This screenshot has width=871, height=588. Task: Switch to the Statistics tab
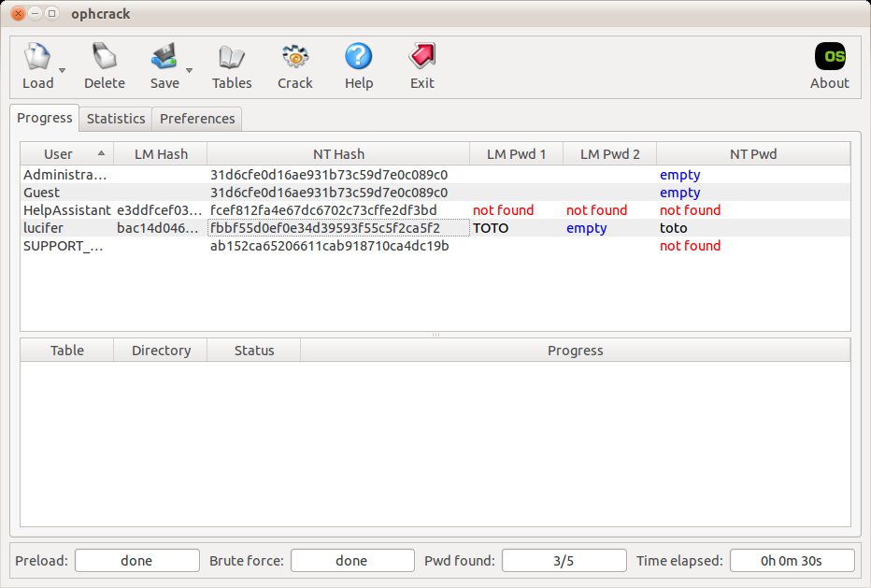116,119
